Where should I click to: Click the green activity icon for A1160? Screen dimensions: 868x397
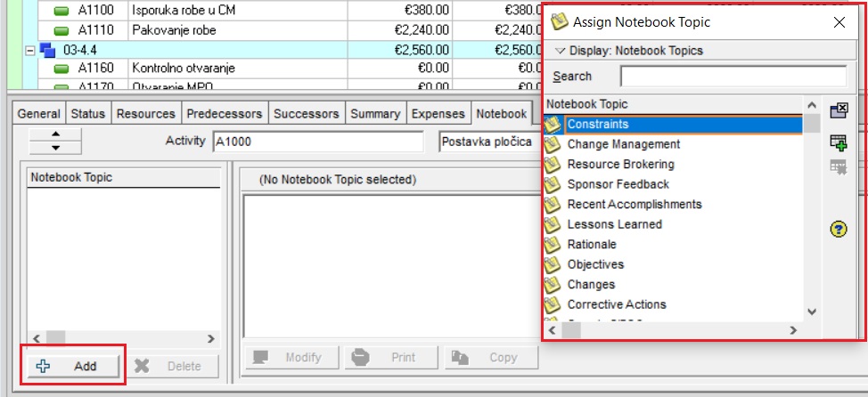(x=61, y=68)
